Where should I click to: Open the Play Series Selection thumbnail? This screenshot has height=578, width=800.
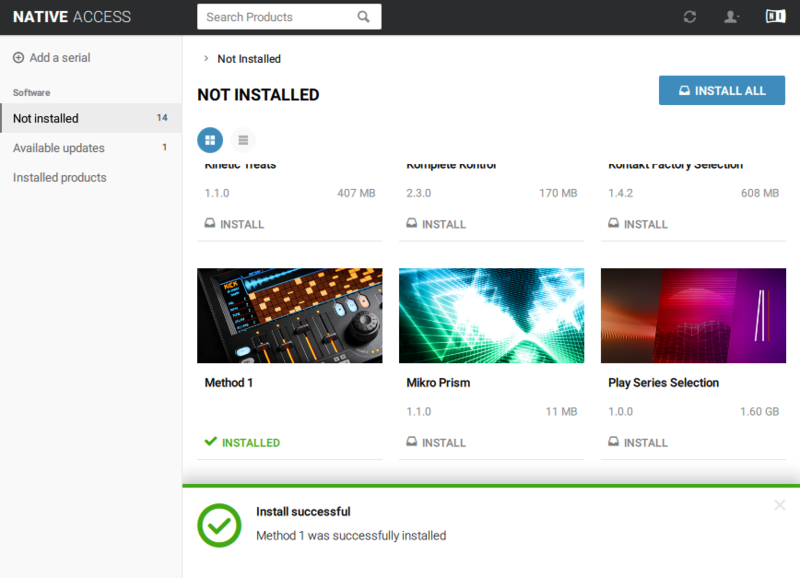click(x=693, y=315)
